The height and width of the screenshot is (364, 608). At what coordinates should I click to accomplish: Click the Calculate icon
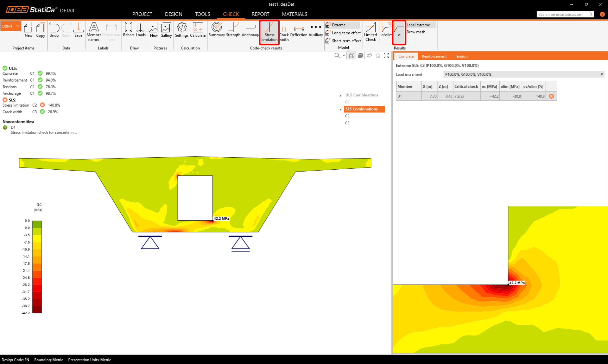click(198, 30)
